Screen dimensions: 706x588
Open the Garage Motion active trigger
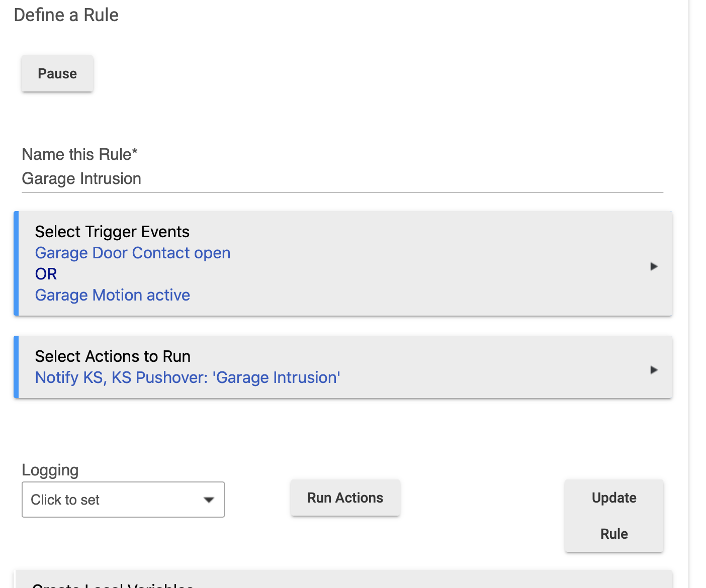pyautogui.click(x=113, y=295)
